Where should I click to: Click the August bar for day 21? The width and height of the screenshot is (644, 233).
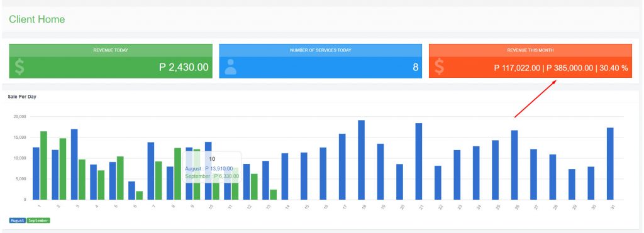coord(418,161)
